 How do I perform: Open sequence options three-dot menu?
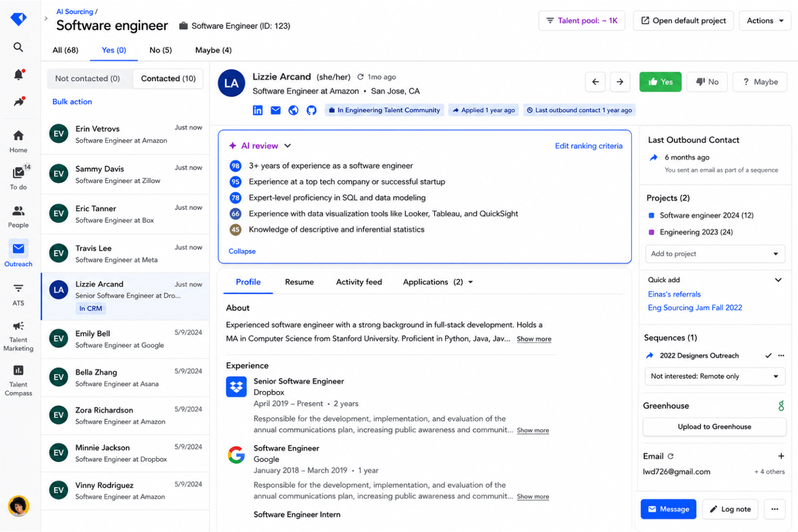[x=781, y=356]
